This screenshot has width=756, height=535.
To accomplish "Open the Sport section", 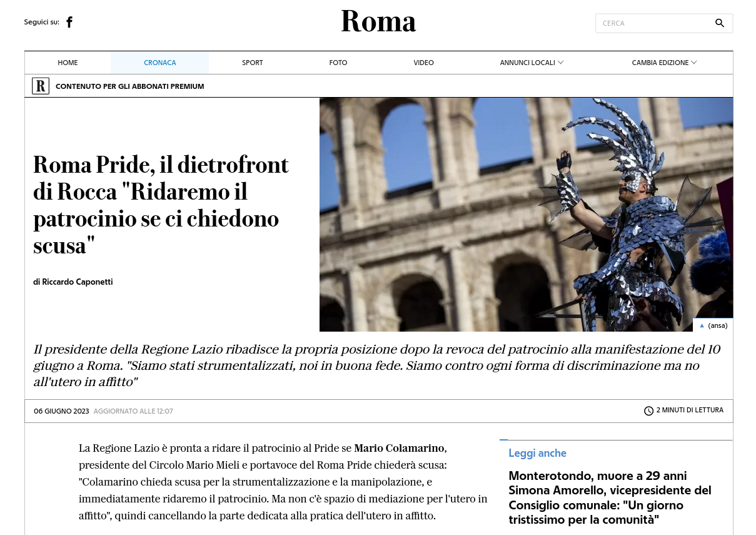I will point(253,63).
